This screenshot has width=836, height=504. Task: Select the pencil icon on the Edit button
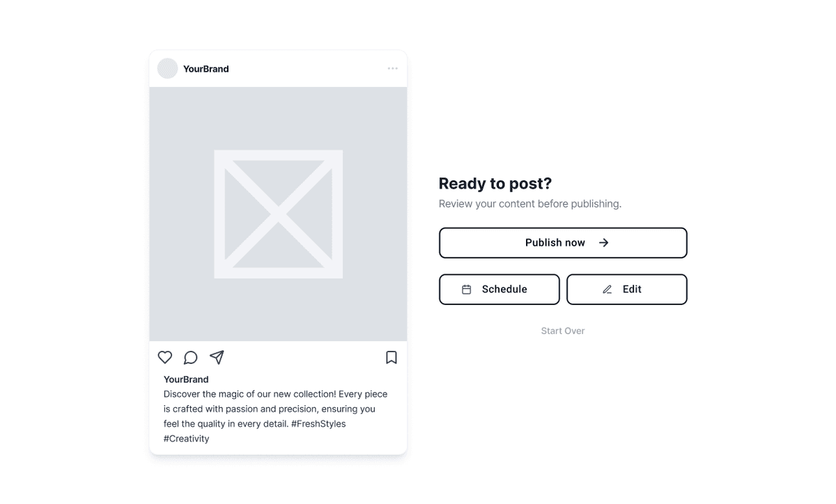(606, 289)
